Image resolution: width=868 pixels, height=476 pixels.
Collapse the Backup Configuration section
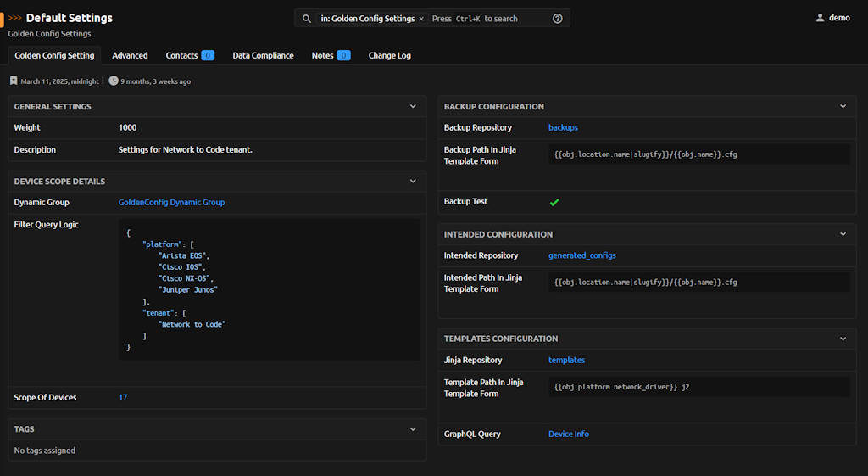(843, 107)
